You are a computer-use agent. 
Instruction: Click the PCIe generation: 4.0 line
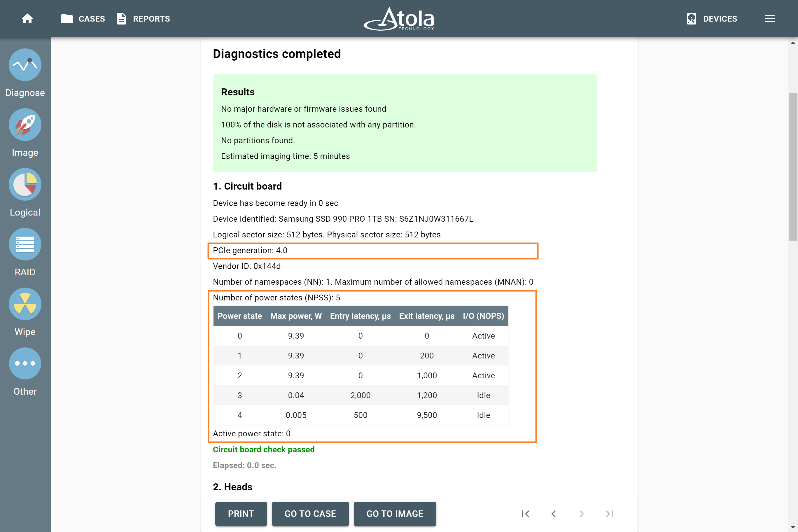click(x=250, y=250)
